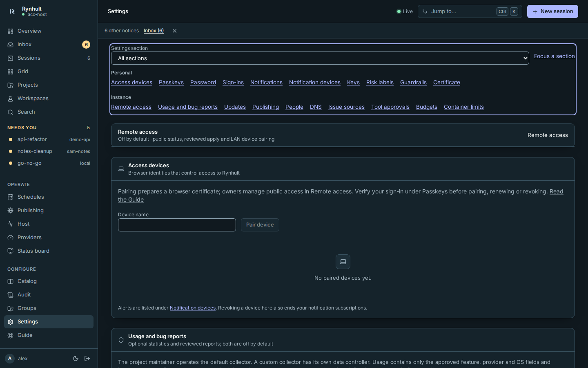Open the Settings section dropdown

pyautogui.click(x=320, y=58)
